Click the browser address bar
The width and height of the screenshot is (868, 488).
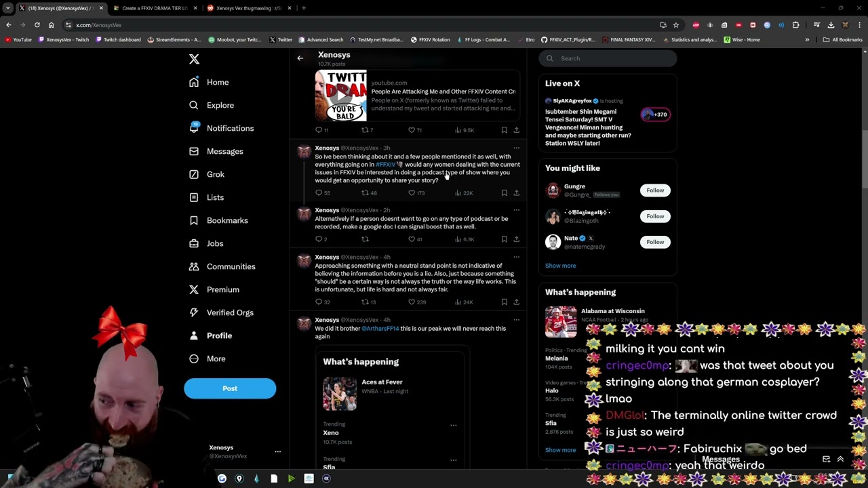point(359,25)
